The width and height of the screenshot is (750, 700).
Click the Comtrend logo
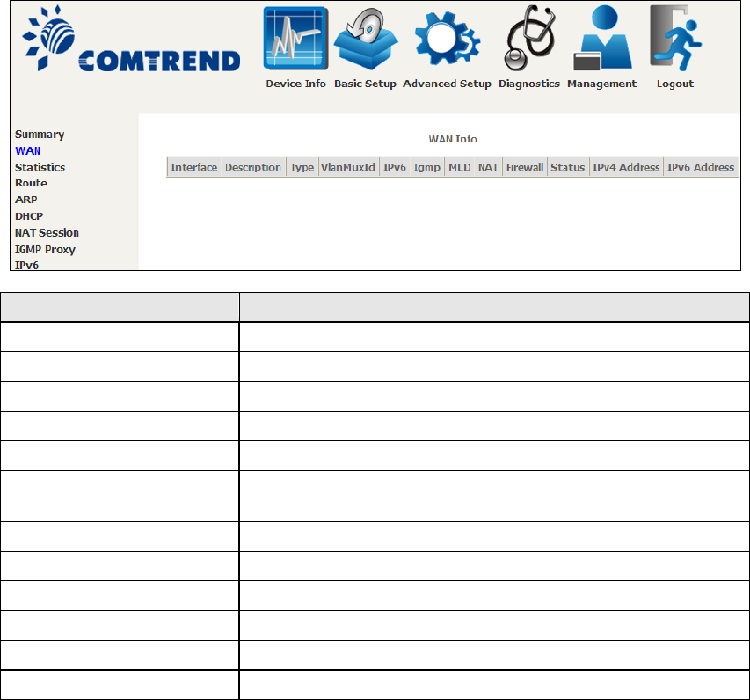(x=131, y=39)
